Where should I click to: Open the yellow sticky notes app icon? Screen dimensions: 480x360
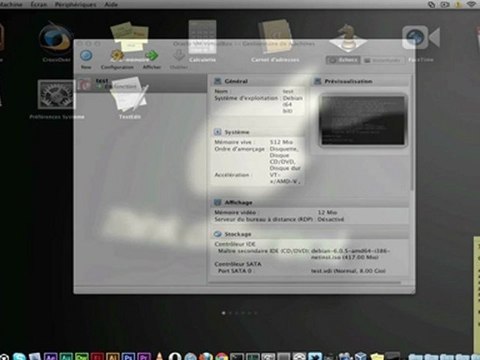point(129,36)
